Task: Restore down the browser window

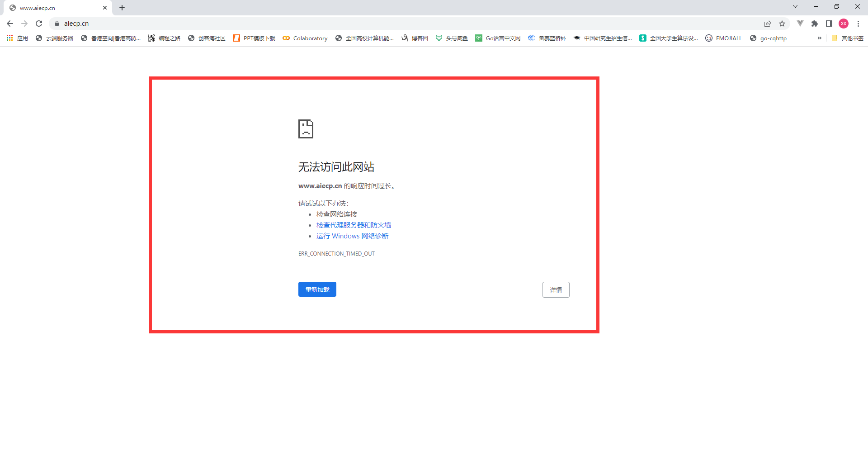Action: pos(837,7)
